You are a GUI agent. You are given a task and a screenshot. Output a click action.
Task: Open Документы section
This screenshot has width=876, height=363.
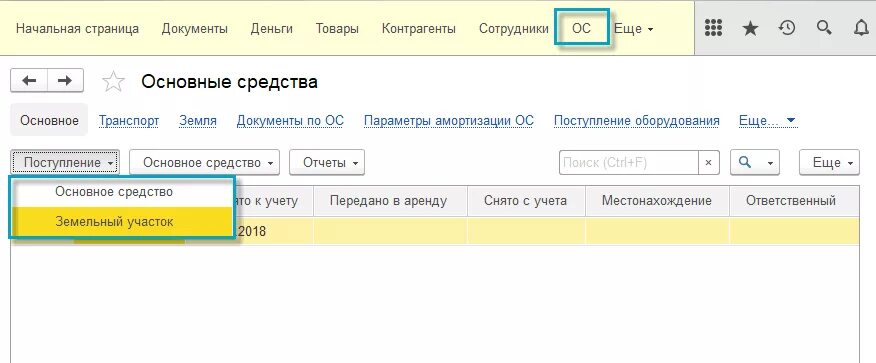194,28
